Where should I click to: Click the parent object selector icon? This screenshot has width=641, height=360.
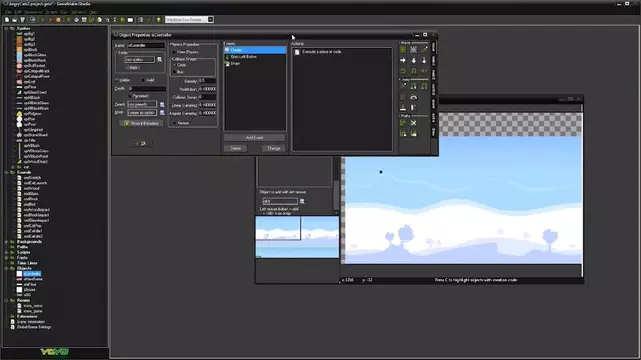(162, 105)
